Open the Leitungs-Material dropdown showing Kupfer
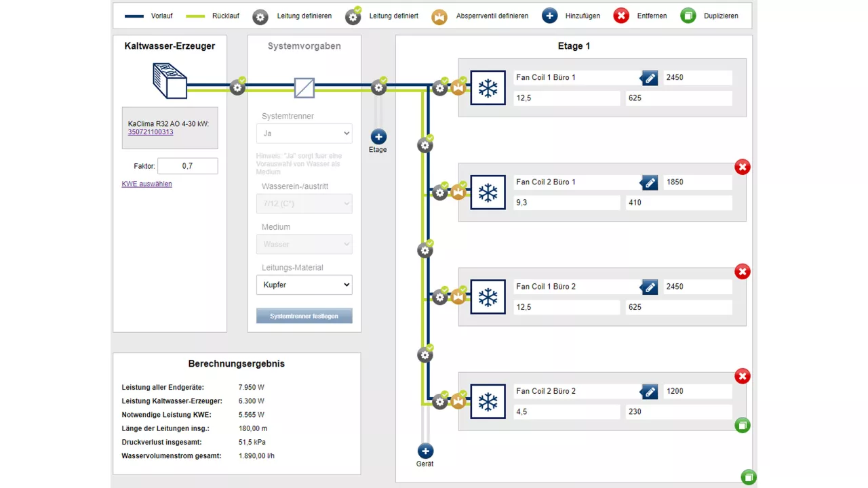Image resolution: width=868 pixels, height=488 pixels. (304, 285)
